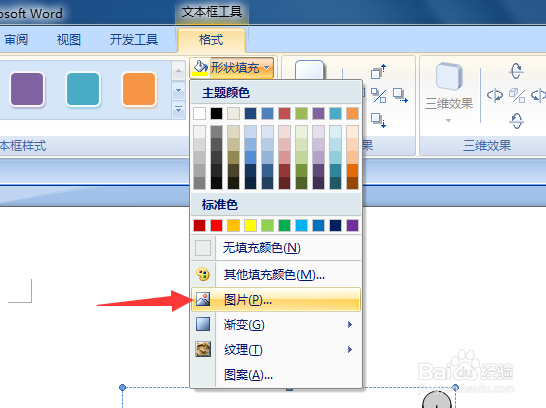Screen dimensions: 546x408
Task: Pick the olive green theme color swatch
Action: 302,113
